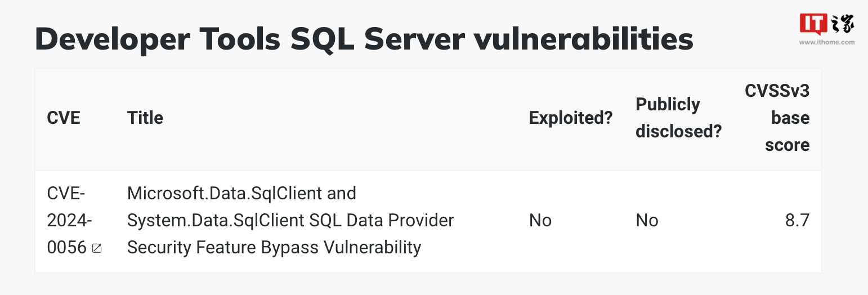Select the 8.7 base score cell
This screenshot has height=295, width=868.
[798, 220]
